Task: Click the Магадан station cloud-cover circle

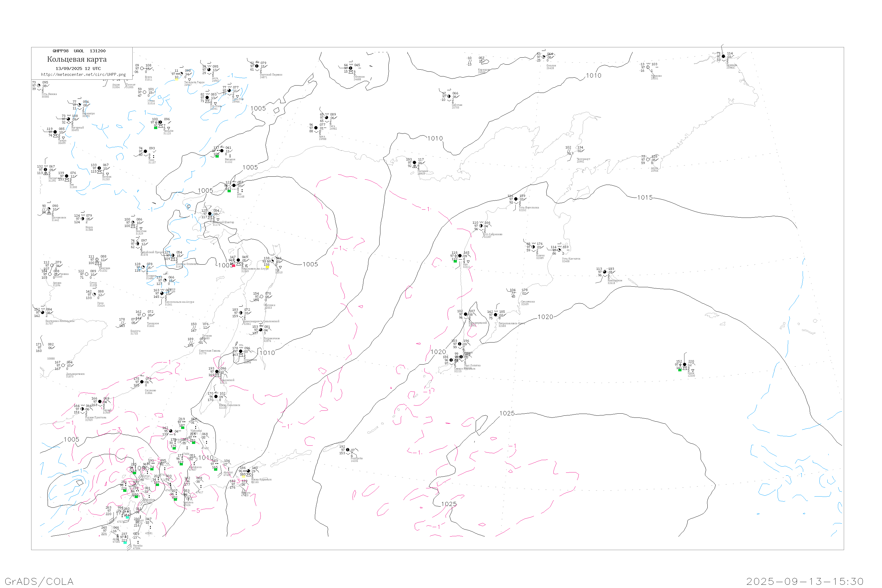Action: pos(414,163)
